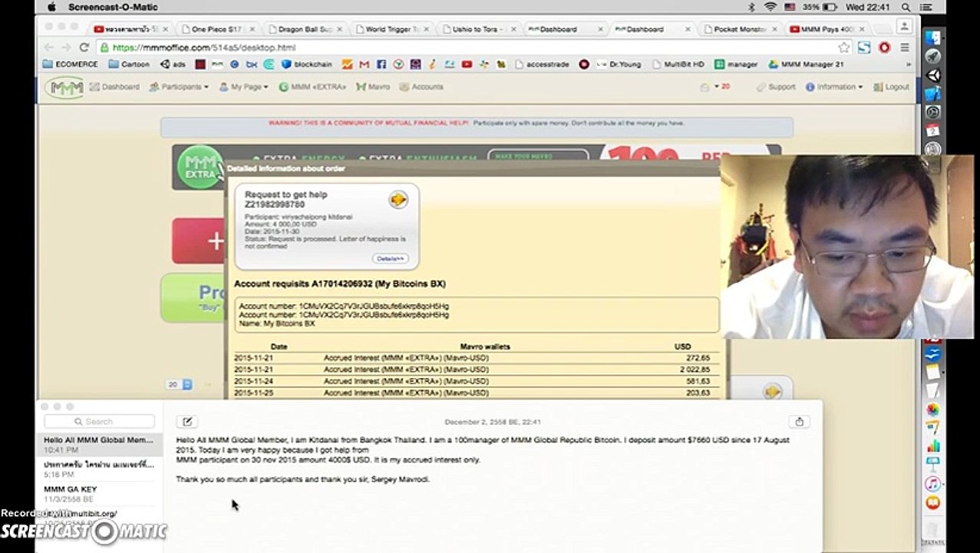Click the note body text in Notes

483,459
